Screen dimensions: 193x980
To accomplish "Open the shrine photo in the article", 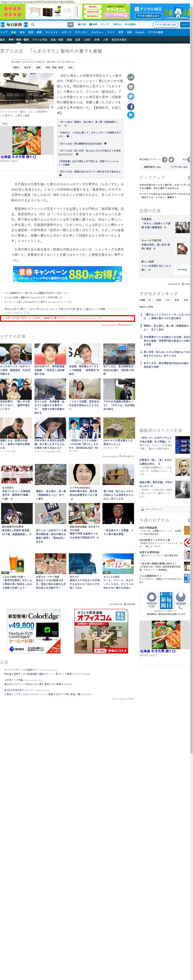I will [27, 91].
